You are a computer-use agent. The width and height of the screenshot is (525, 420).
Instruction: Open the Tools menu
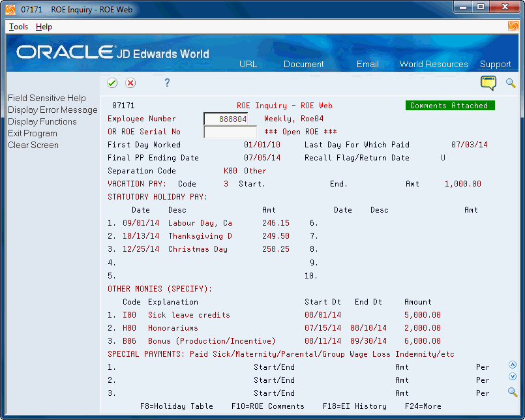(x=18, y=27)
